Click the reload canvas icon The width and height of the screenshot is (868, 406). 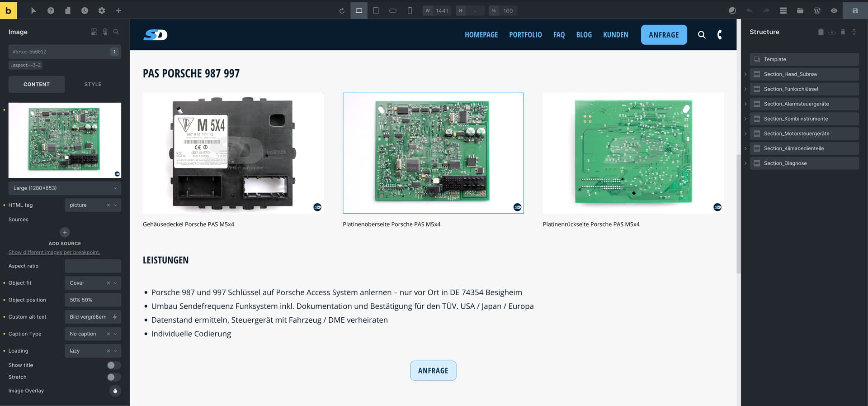[x=342, y=10]
